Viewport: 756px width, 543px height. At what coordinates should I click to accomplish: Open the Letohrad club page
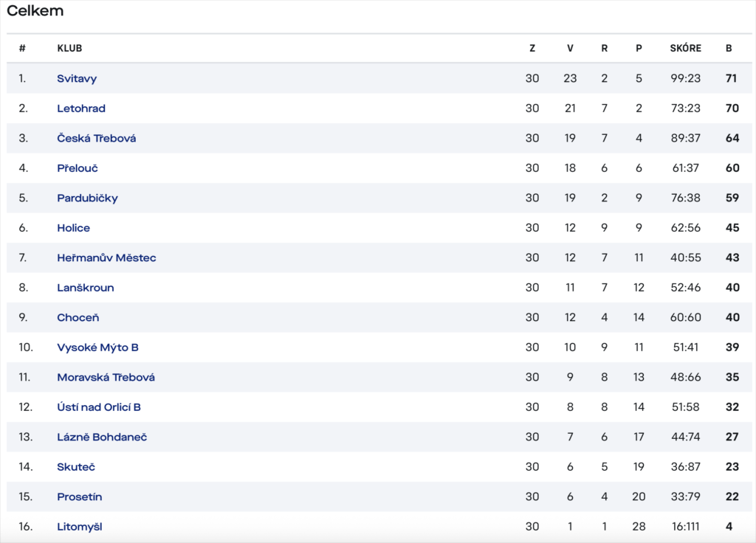point(81,108)
